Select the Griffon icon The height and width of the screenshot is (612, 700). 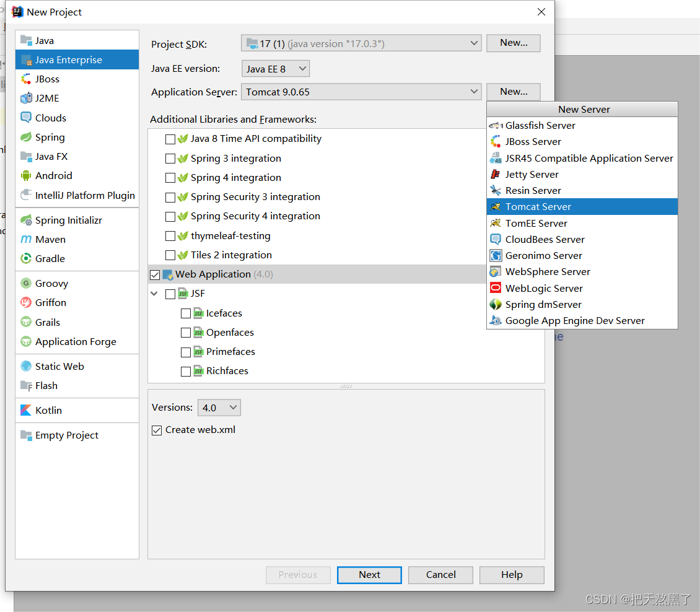click(x=27, y=303)
